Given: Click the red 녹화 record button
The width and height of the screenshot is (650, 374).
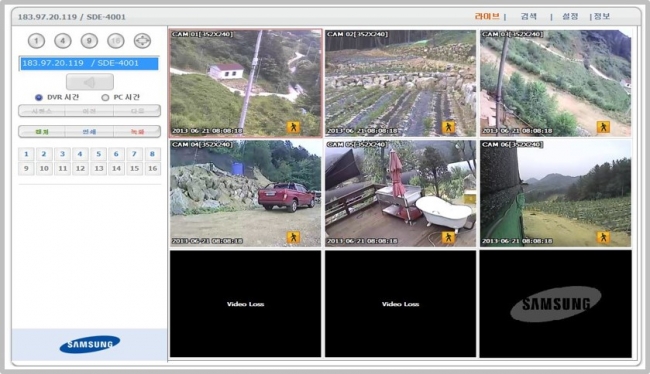Looking at the screenshot, I should tap(137, 131).
